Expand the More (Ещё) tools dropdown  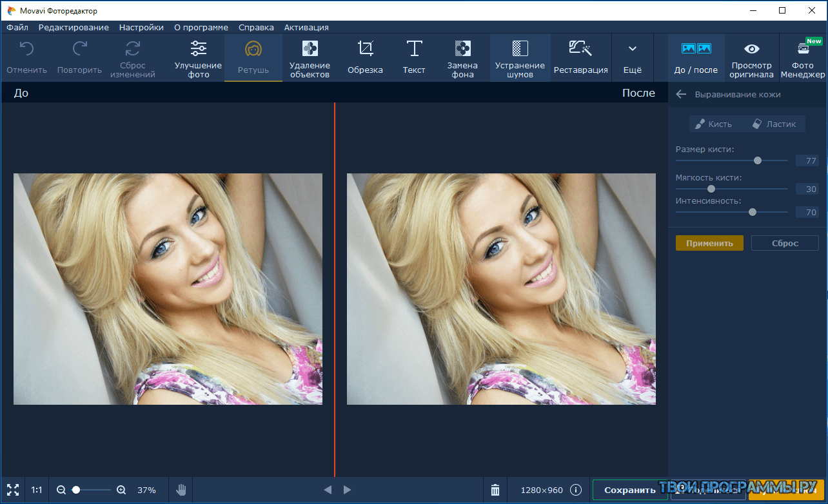(x=633, y=57)
